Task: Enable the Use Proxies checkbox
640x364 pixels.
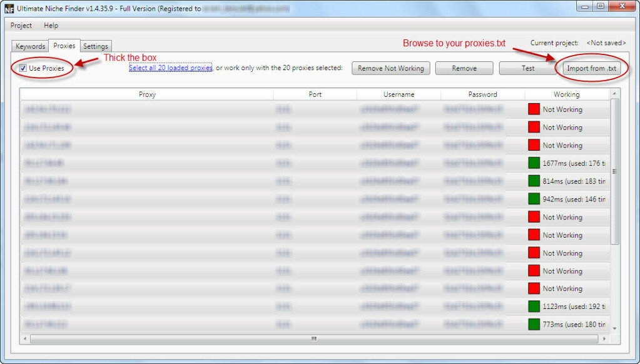Action: (23, 68)
